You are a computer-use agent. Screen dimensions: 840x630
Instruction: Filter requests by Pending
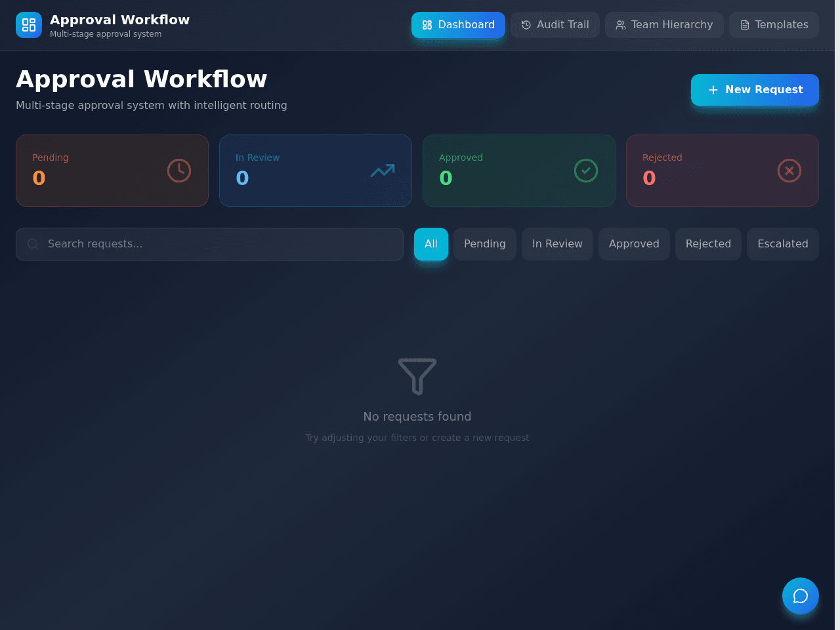[485, 244]
